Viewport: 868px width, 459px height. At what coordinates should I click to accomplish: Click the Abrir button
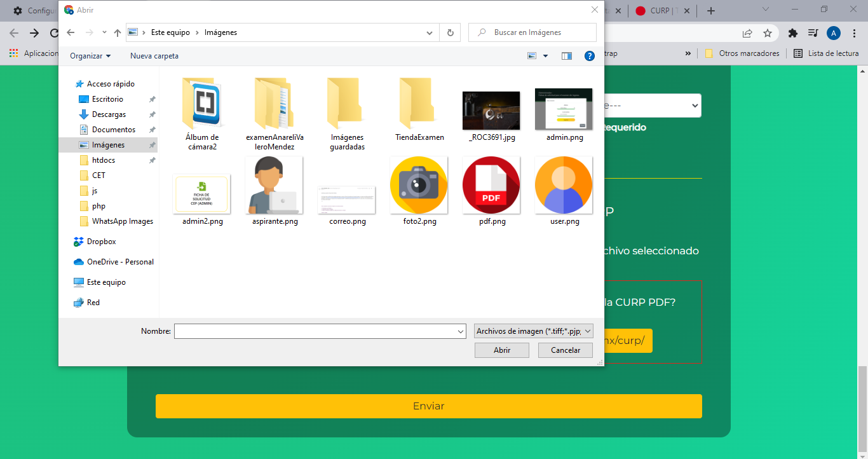coord(501,350)
